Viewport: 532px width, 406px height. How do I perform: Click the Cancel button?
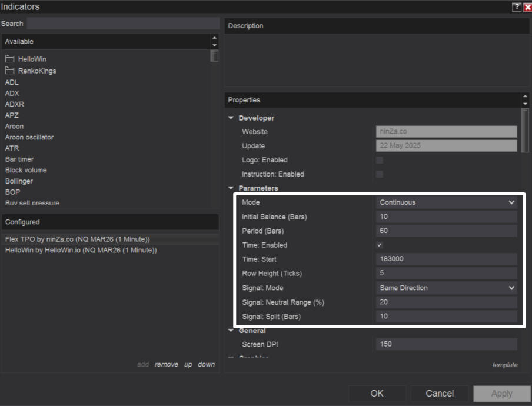440,394
